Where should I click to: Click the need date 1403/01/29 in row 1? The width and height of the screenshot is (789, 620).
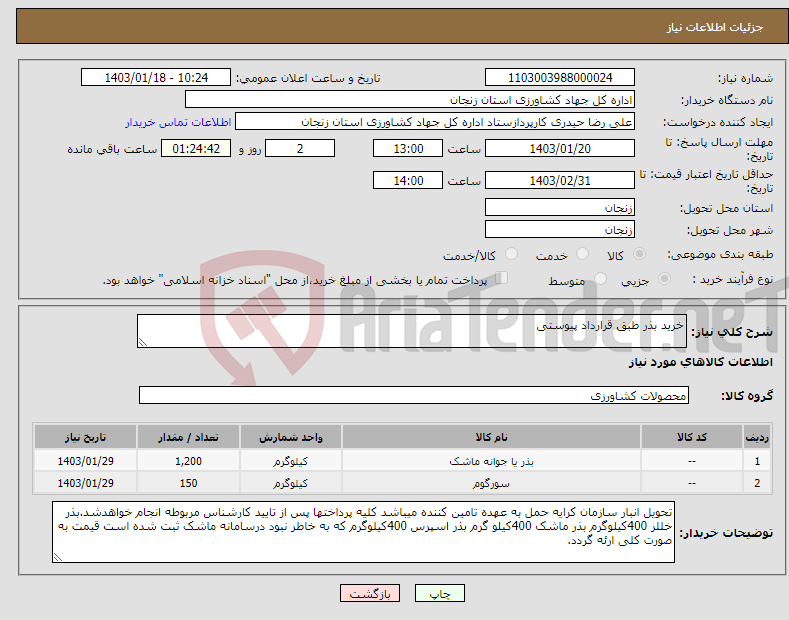point(86,461)
